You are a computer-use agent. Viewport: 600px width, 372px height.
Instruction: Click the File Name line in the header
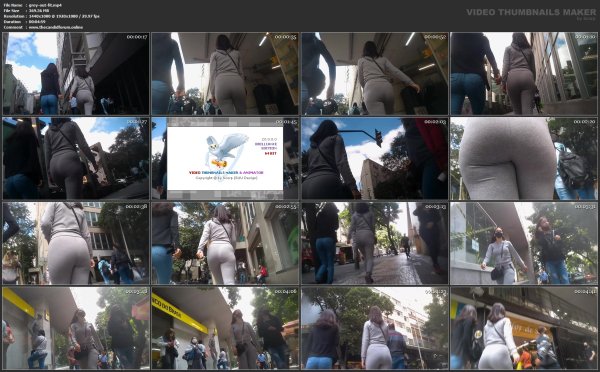pyautogui.click(x=33, y=5)
